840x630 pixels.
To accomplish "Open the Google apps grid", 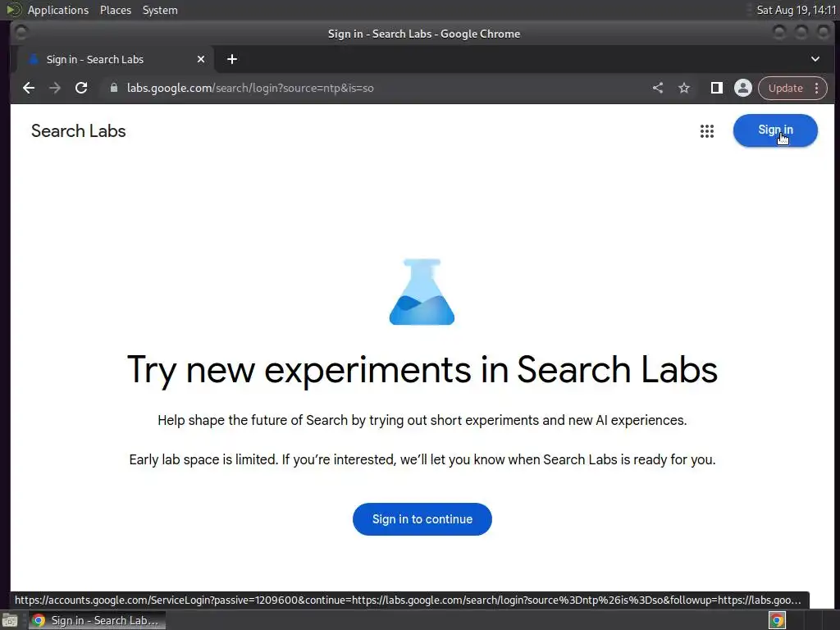I will point(707,130).
